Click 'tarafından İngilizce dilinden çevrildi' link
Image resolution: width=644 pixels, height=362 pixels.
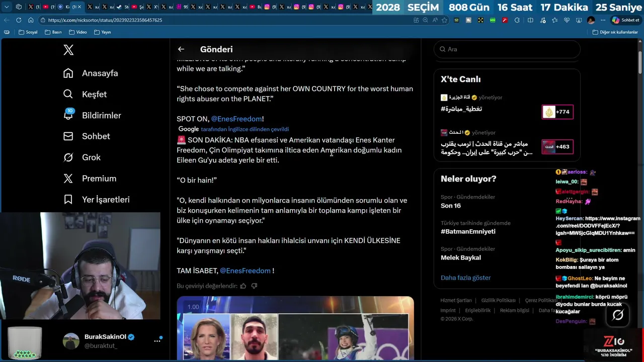245,129
